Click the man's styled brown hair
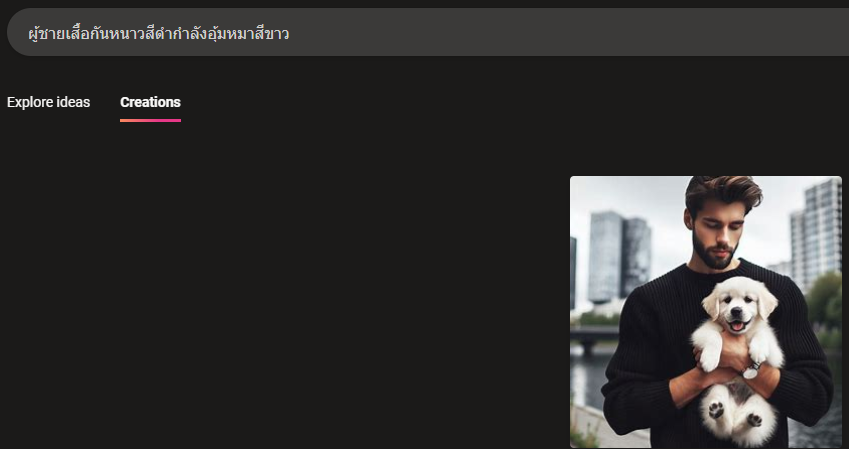Screen dimensions: 849x449 (724, 192)
